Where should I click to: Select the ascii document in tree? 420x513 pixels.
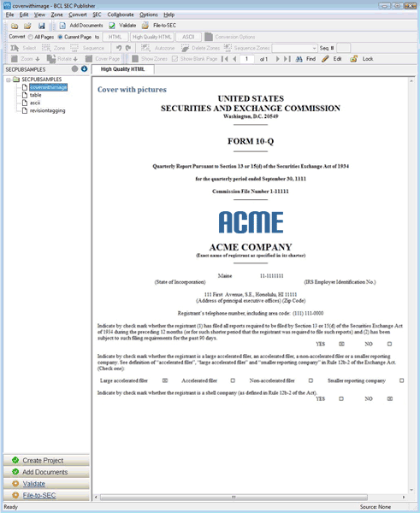[35, 103]
